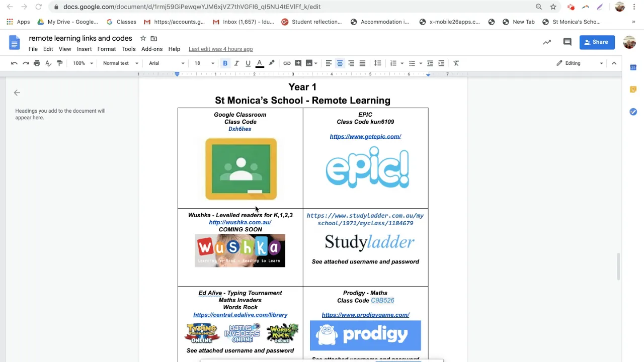Image resolution: width=644 pixels, height=362 pixels.
Task: Open Chrome Apps grid shortcut
Action: (x=18, y=22)
